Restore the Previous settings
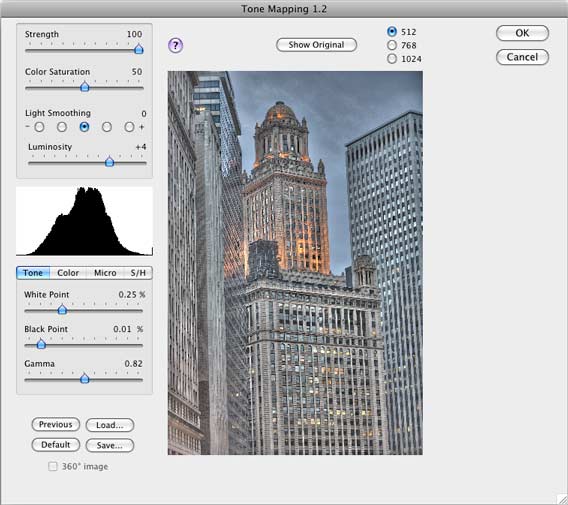The height and width of the screenshot is (505, 568). [x=56, y=424]
